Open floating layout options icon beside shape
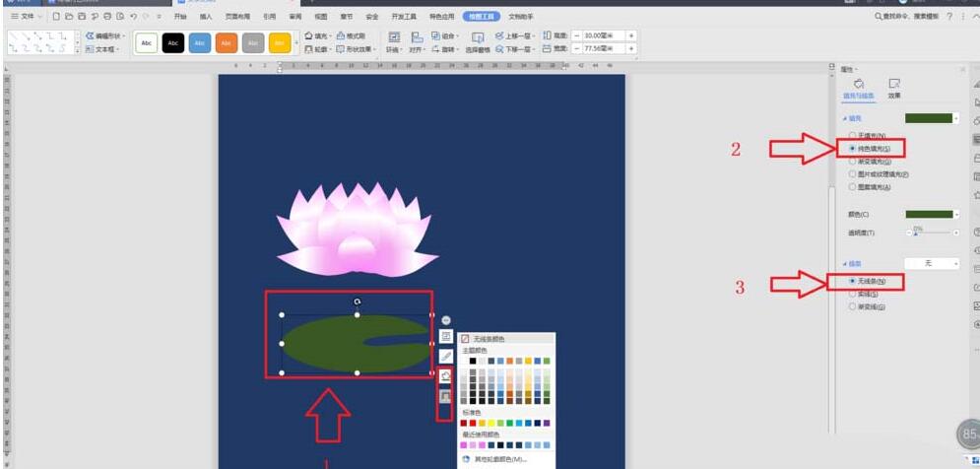Viewport: 980px width, 469px height. pyautogui.click(x=445, y=337)
